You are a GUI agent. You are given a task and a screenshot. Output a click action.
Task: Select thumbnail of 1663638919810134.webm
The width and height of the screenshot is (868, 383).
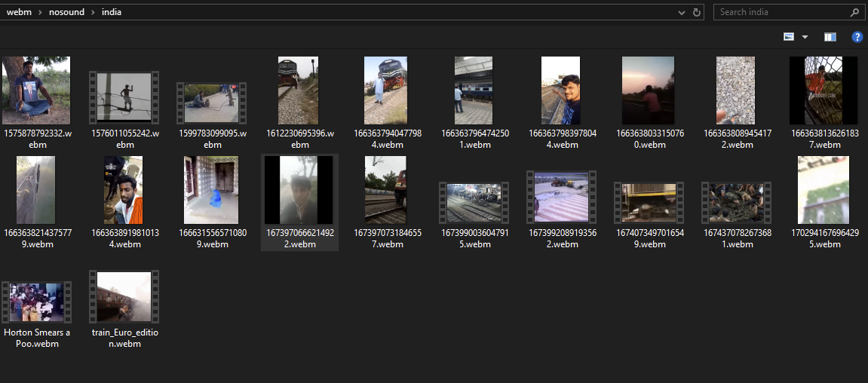point(124,190)
